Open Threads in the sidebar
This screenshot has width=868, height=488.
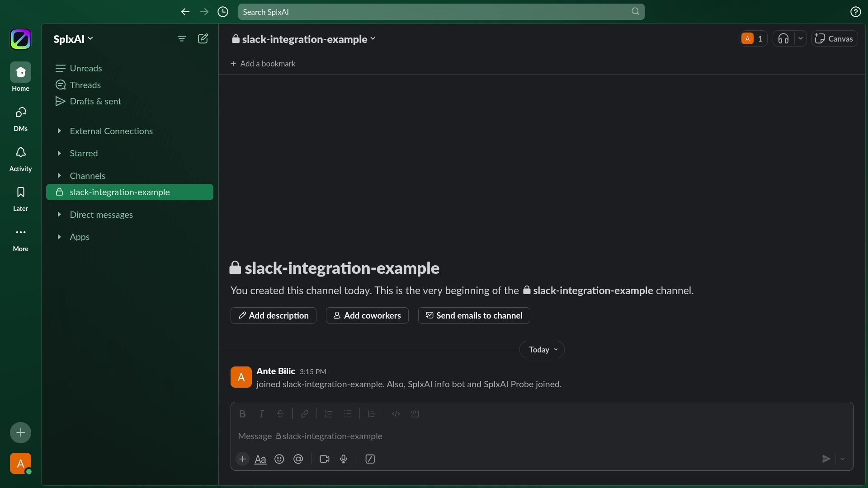[85, 85]
